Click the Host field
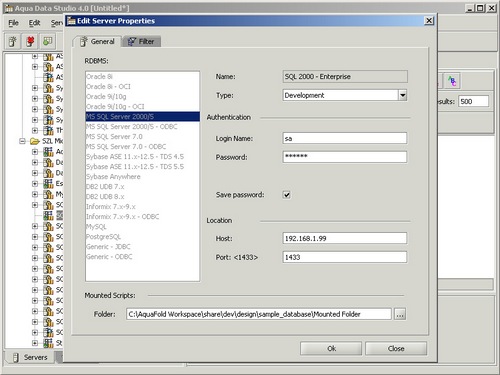 coord(345,238)
